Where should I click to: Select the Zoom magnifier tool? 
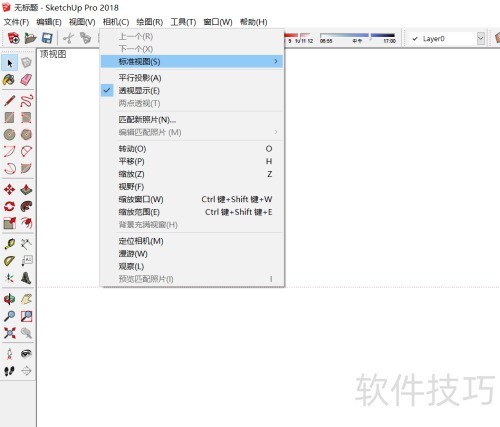[10, 316]
